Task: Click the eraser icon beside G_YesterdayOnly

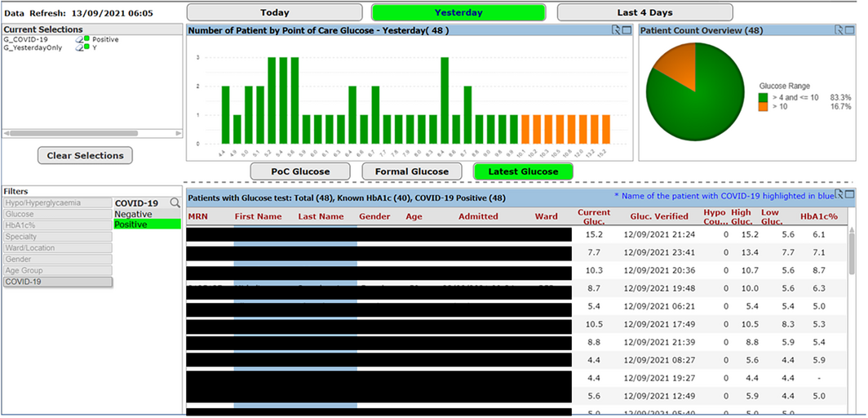Action: click(80, 47)
